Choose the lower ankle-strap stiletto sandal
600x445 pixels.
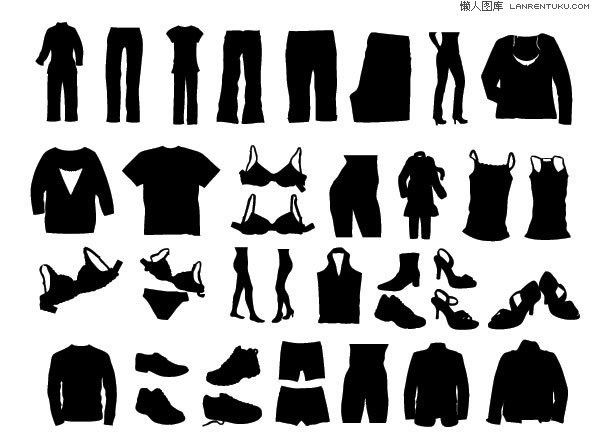(x=455, y=309)
